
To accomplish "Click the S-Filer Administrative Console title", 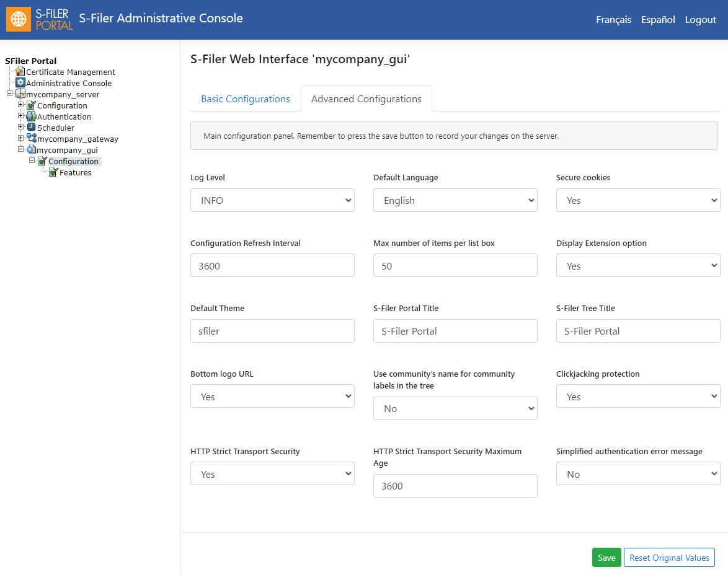I will (161, 18).
